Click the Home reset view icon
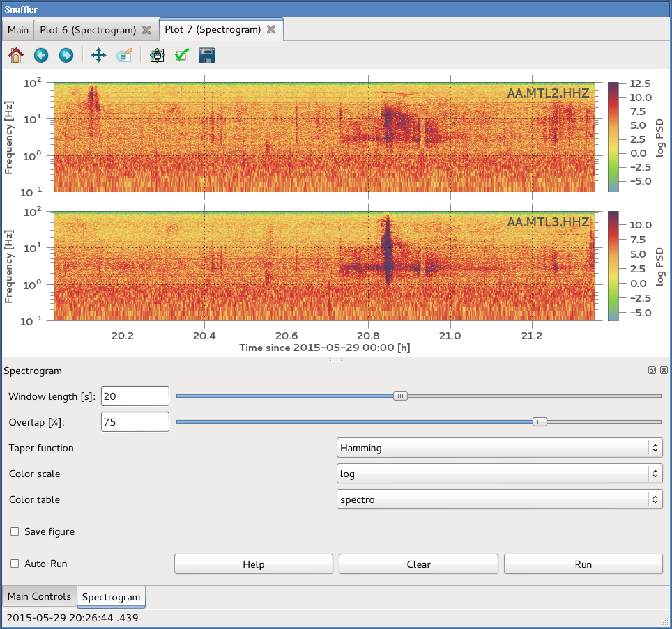 point(15,55)
